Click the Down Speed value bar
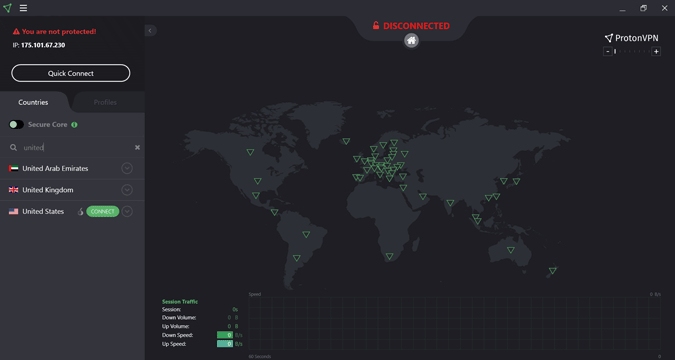This screenshot has height=360, width=675. pos(225,335)
